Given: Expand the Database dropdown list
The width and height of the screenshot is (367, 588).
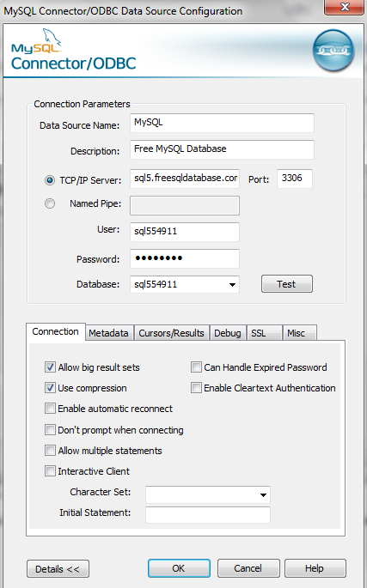Looking at the screenshot, I should [233, 285].
